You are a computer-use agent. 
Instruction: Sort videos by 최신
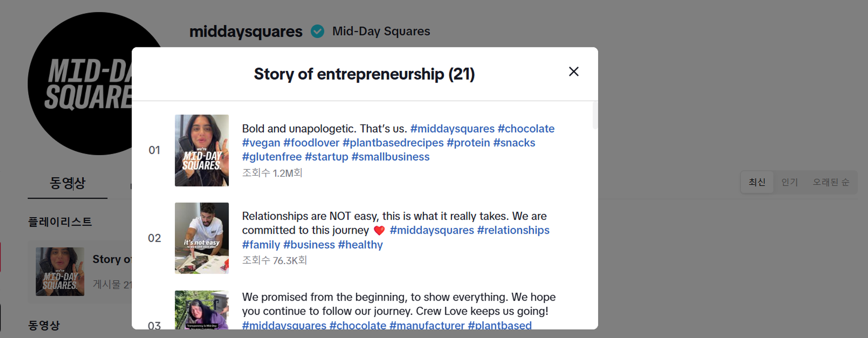tap(756, 182)
